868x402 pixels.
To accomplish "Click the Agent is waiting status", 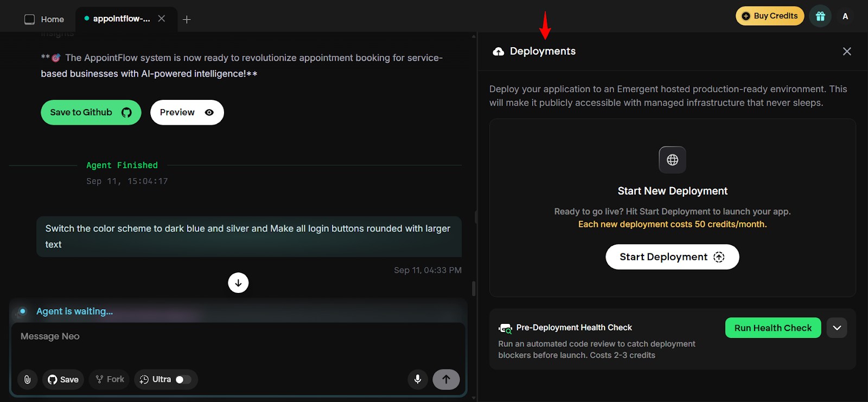I will (x=75, y=311).
